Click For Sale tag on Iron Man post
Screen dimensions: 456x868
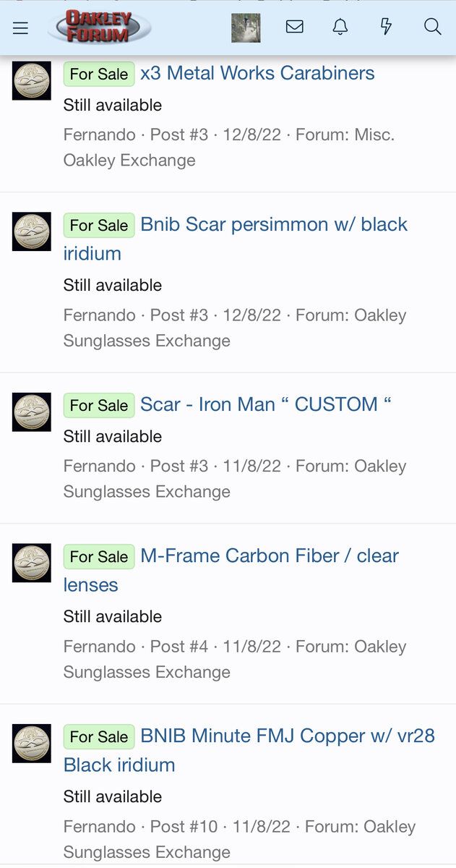(x=99, y=405)
